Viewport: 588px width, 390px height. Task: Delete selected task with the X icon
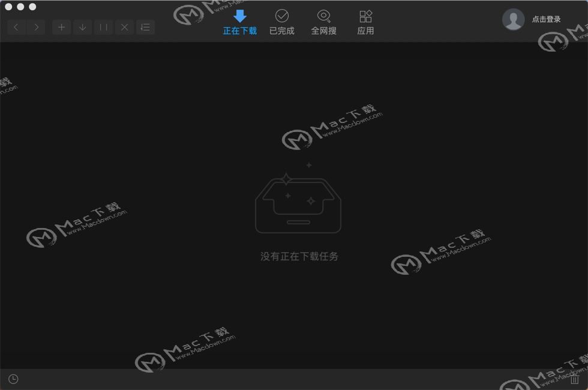[x=124, y=27]
